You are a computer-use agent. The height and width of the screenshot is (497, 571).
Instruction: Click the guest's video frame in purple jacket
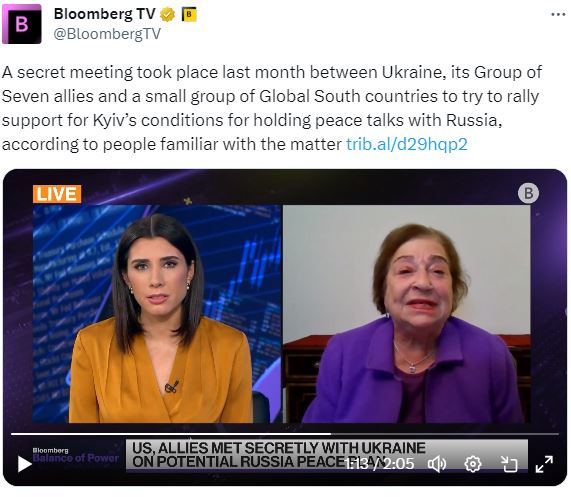[x=406, y=314]
